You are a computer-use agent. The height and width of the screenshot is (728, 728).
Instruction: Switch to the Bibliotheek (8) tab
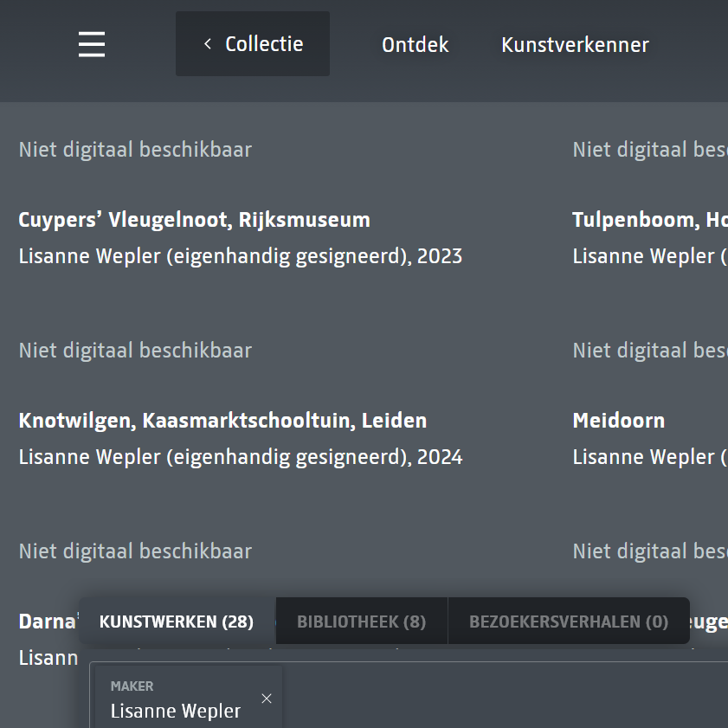point(361,622)
